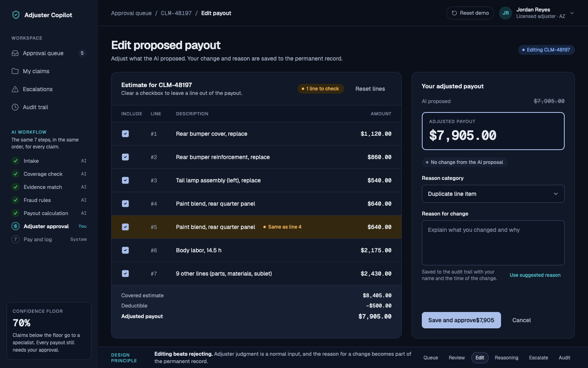Viewport: 588px width, 368px height.
Task: Switch to the Audit tab
Action: (x=564, y=358)
